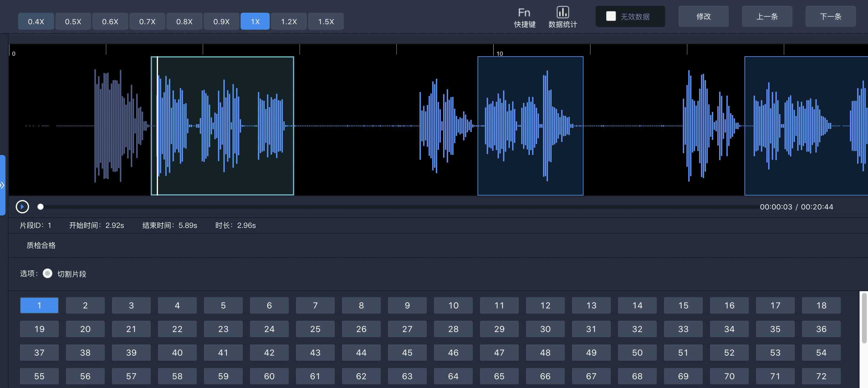Select segment button 7
This screenshot has height=388, width=868.
click(x=315, y=305)
